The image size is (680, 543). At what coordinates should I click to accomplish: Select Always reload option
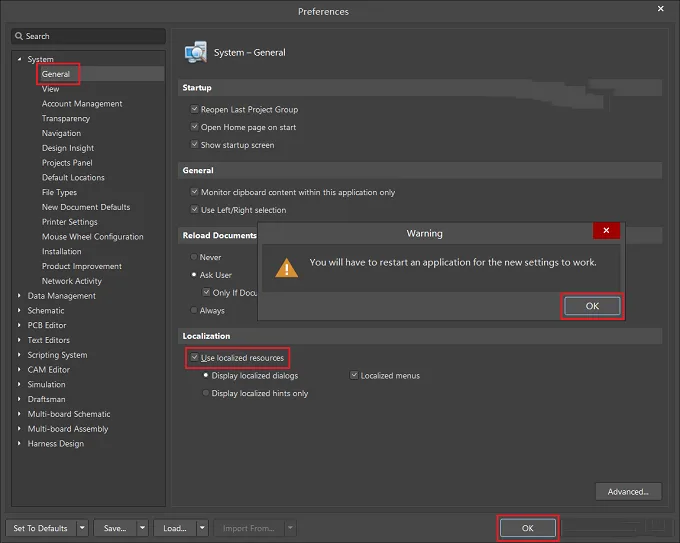(x=194, y=310)
